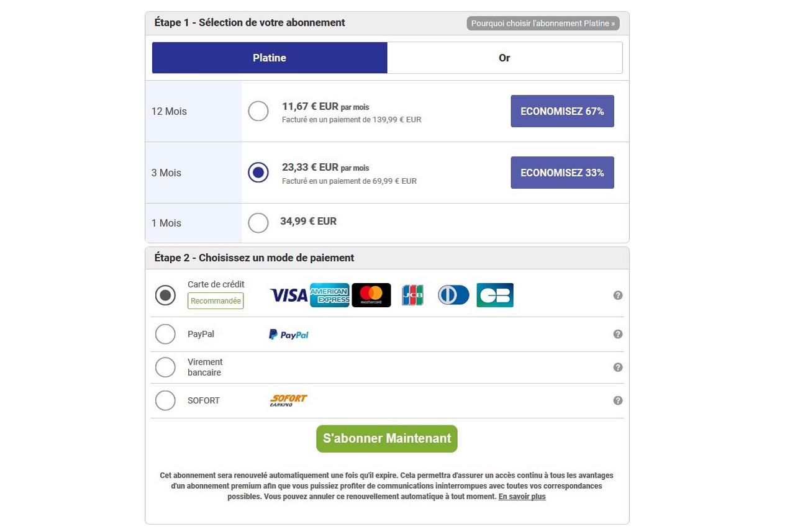Click the American Express logo

click(x=330, y=295)
